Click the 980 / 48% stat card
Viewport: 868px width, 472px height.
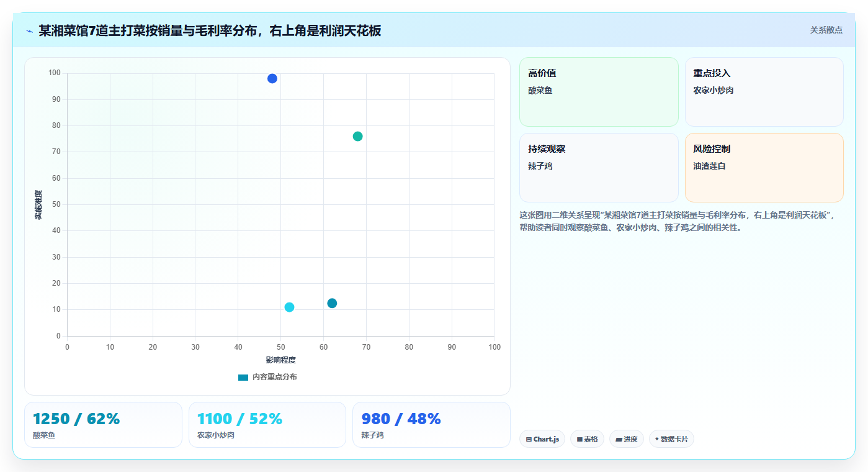431,425
